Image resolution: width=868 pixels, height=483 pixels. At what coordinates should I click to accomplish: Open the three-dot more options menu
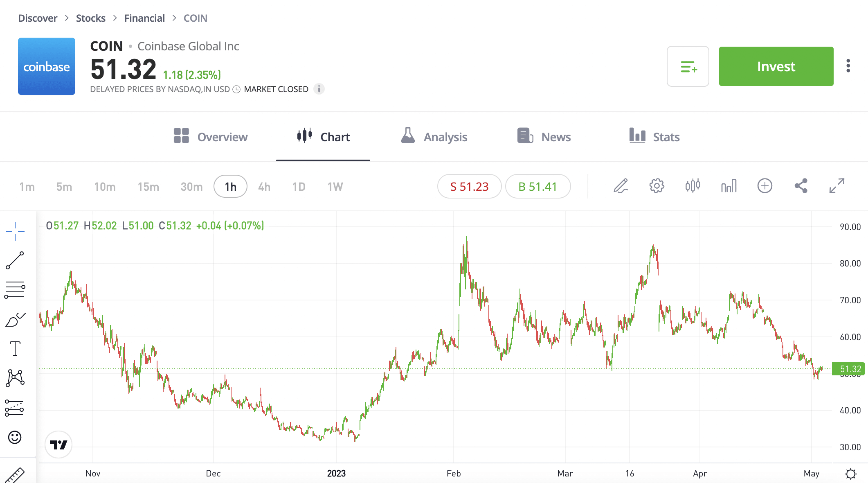tap(848, 66)
